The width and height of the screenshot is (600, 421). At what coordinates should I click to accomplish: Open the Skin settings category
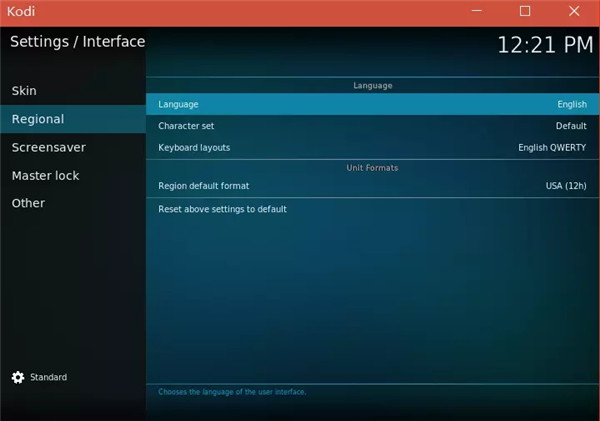tap(24, 91)
